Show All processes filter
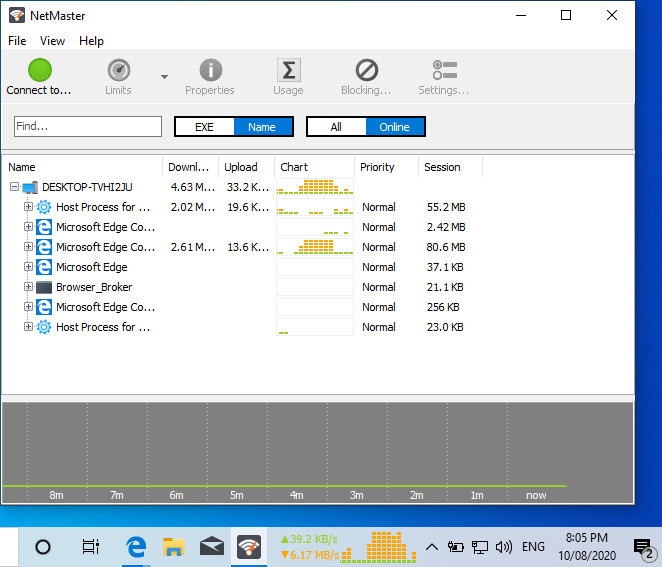Viewport: 662px width, 567px height. (336, 127)
